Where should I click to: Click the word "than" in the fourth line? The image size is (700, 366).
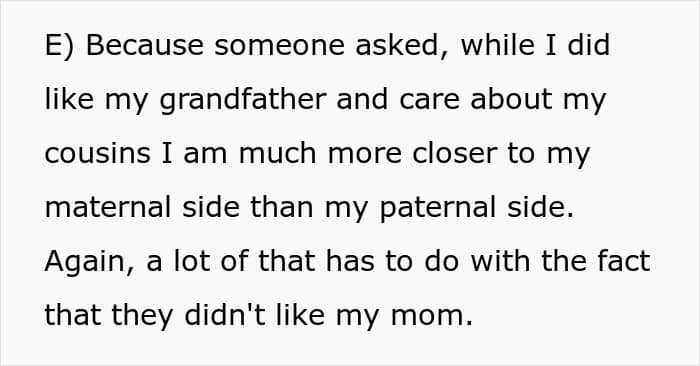tap(282, 208)
